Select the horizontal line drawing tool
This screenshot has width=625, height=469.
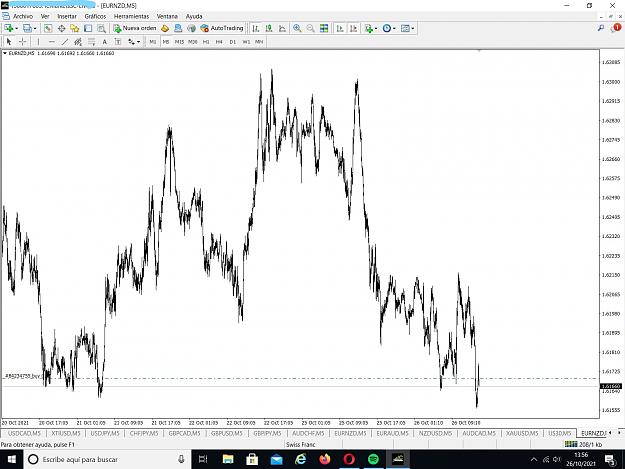pos(51,41)
